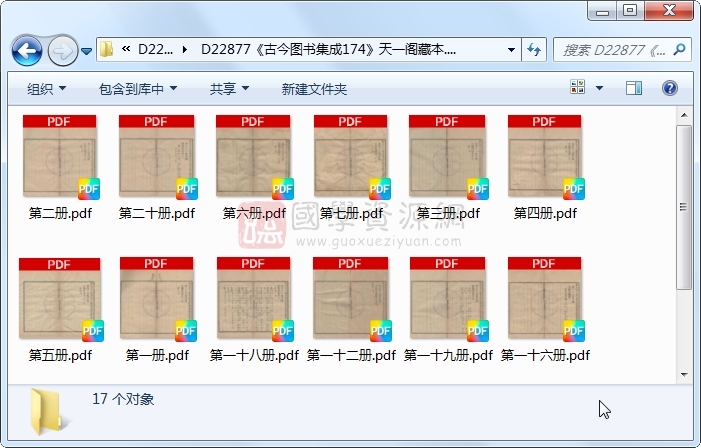Image resolution: width=701 pixels, height=448 pixels.
Task: Open the view options dropdown arrow
Action: pos(599,88)
